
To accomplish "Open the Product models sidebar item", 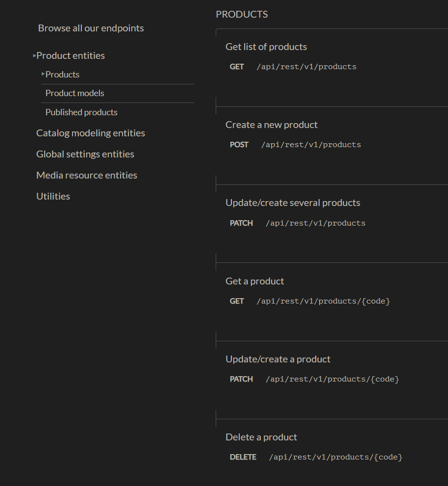I will 75,93.
